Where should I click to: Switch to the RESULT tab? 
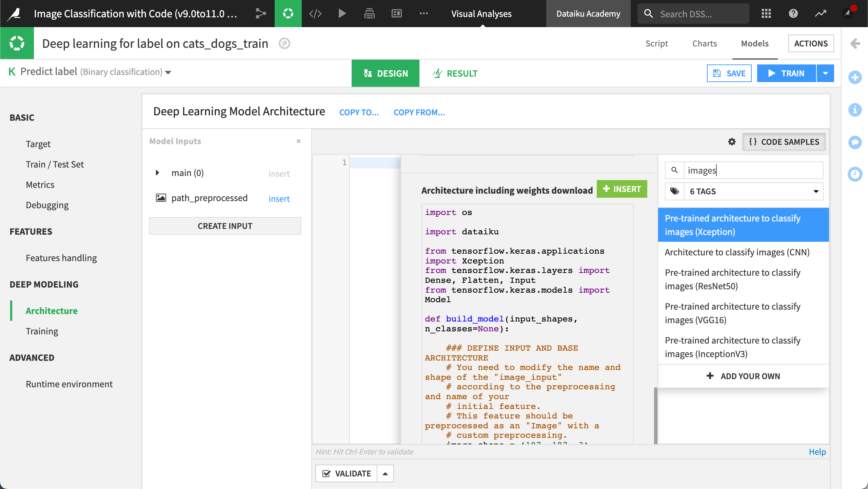coord(455,73)
